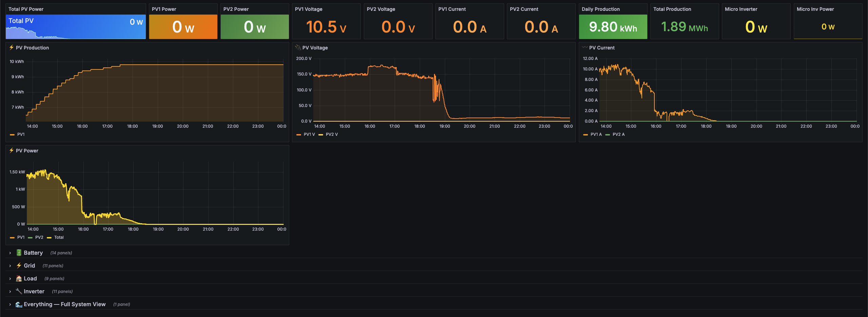Image resolution: width=868 pixels, height=317 pixels.
Task: Expand the Everything — Full System View chevron
Action: (10, 304)
